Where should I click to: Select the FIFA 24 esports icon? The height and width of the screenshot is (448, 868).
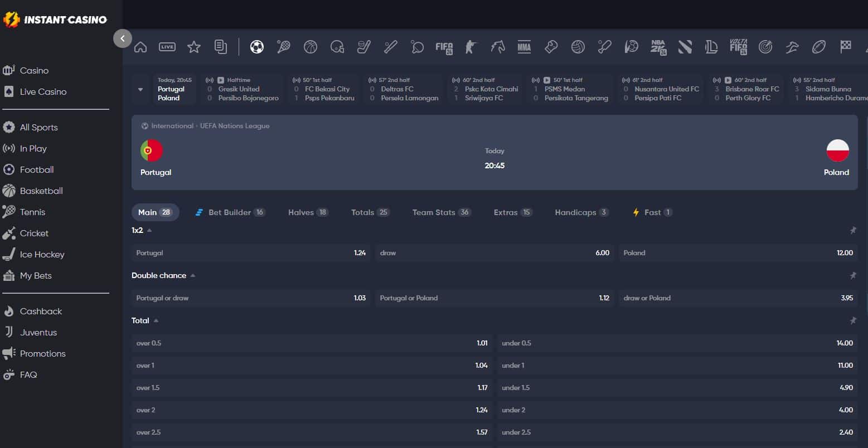coord(444,47)
